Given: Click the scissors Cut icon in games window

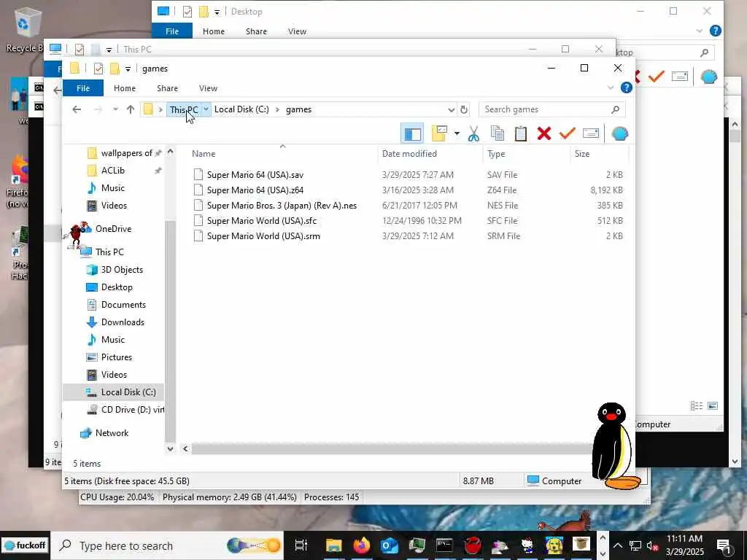Looking at the screenshot, I should pyautogui.click(x=473, y=134).
